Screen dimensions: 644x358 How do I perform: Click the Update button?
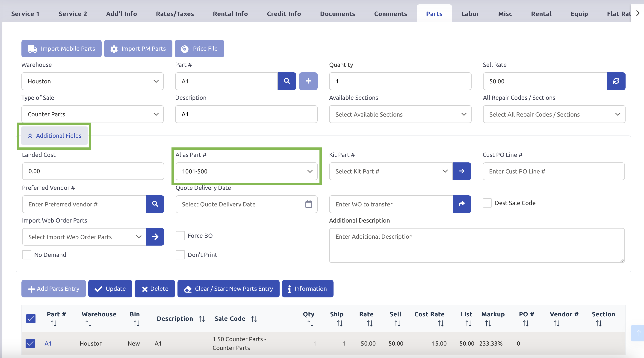click(x=110, y=289)
